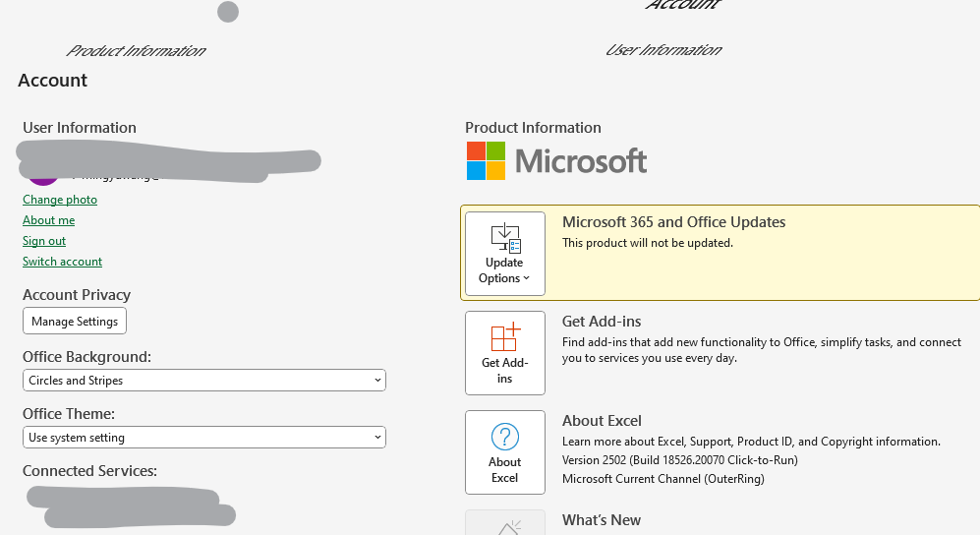Select the Excel version number text

pos(680,460)
